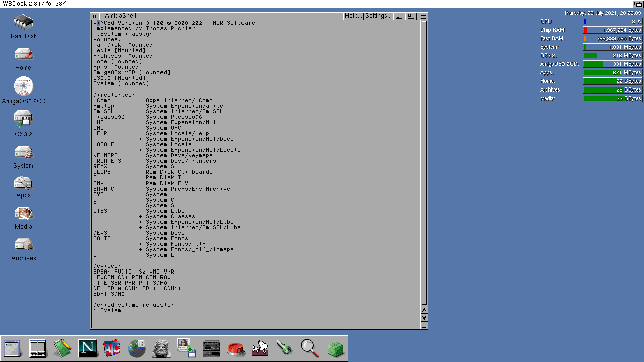Launch the shell from the dock
Viewport: 644px width, 362px height.
12,348
